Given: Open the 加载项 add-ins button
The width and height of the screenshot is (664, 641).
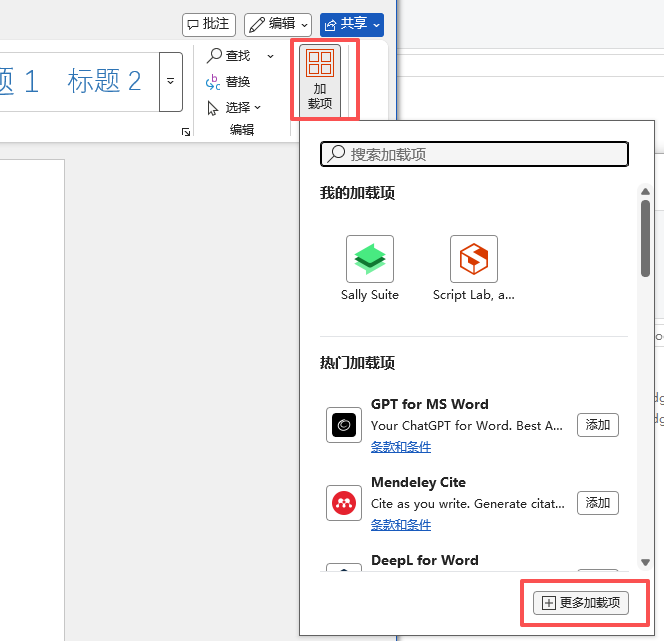Looking at the screenshot, I should click(320, 80).
